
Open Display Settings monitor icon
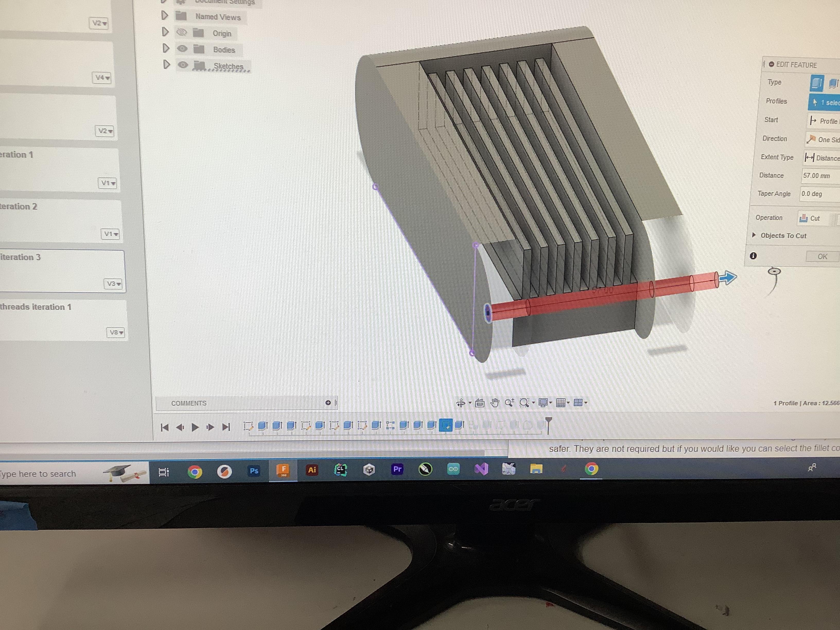coord(543,402)
